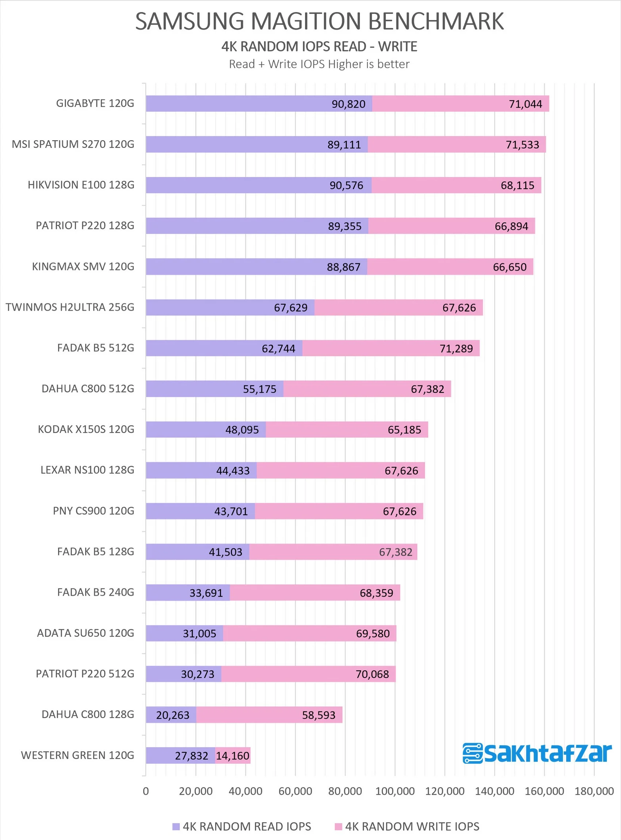Select the FADAK B5 512G read bar 62,744
Image resolution: width=621 pixels, height=840 pixels.
click(224, 348)
